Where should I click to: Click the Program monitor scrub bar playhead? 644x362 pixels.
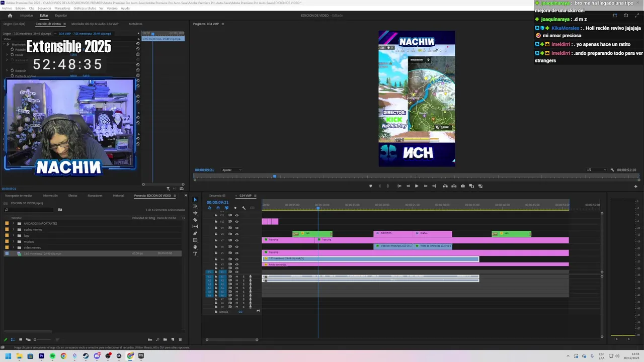[274, 176]
